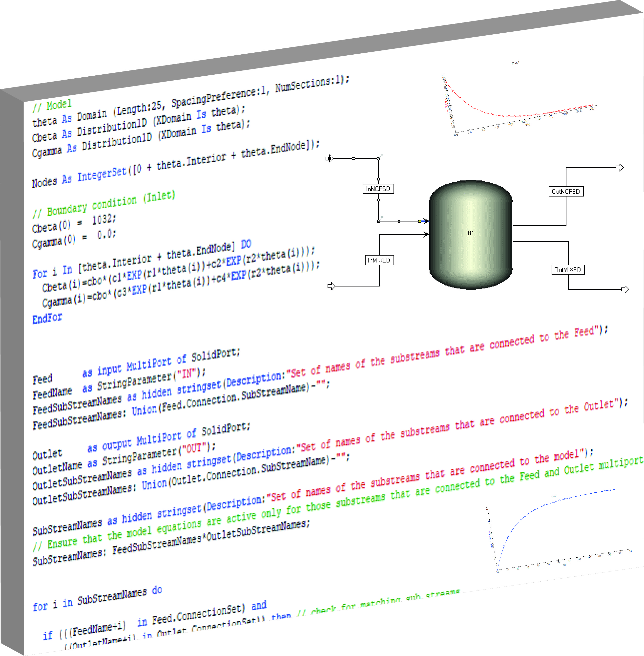Click the OutNCPSD stream product arrow
Viewport: 644px width, 656px height.
(x=619, y=167)
